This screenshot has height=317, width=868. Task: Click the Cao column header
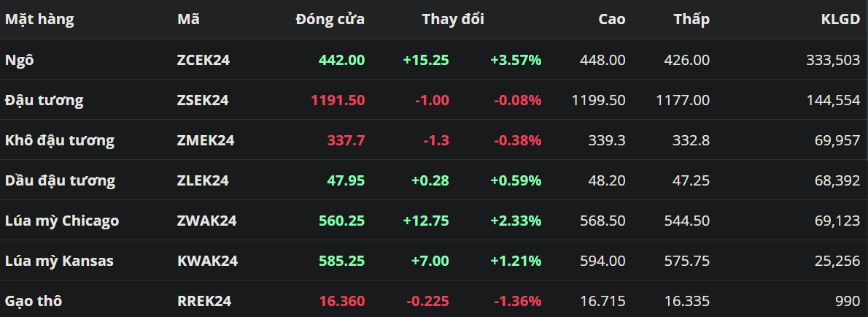611,20
